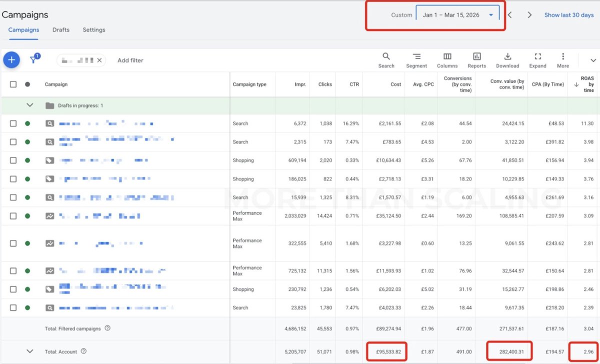Click status dot of £2,161.55 cost campaign

tap(27, 123)
